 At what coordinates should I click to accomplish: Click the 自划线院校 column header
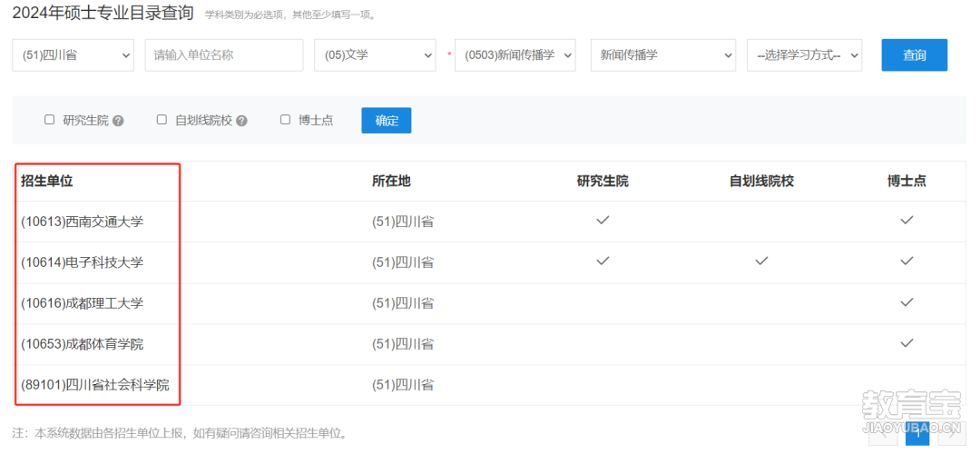[x=761, y=182]
